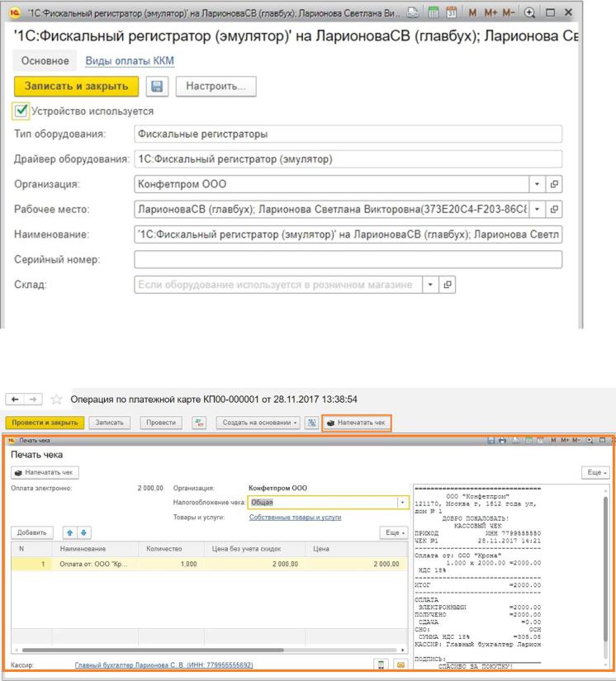Screen dimensions: 616x681
Task: Add document to favorites with star icon
Action: (59, 397)
